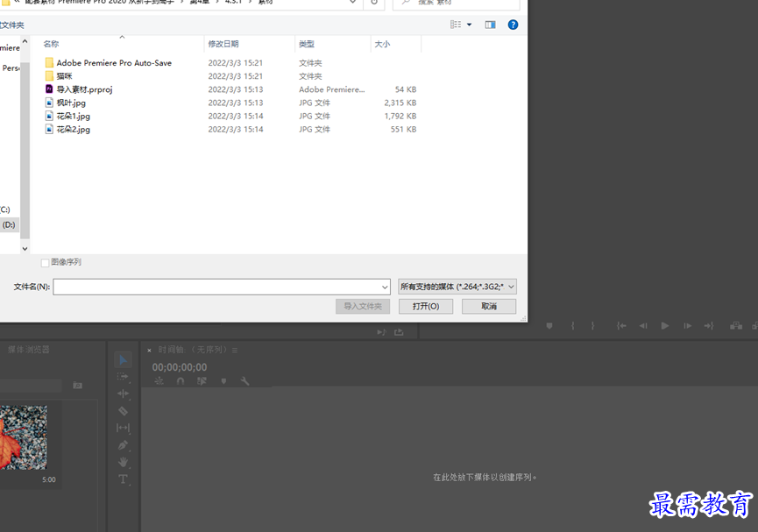Select the Type tool
Screen dimensions: 758x532
(123, 479)
